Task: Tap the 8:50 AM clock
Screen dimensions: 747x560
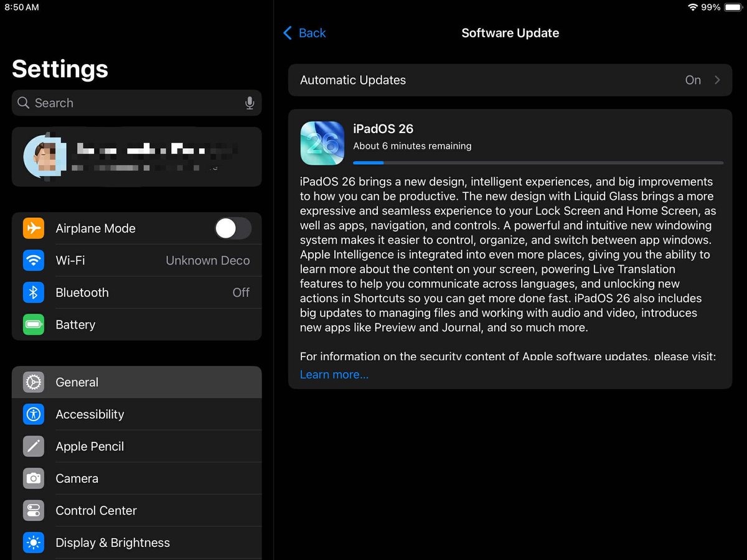Action: [22, 7]
